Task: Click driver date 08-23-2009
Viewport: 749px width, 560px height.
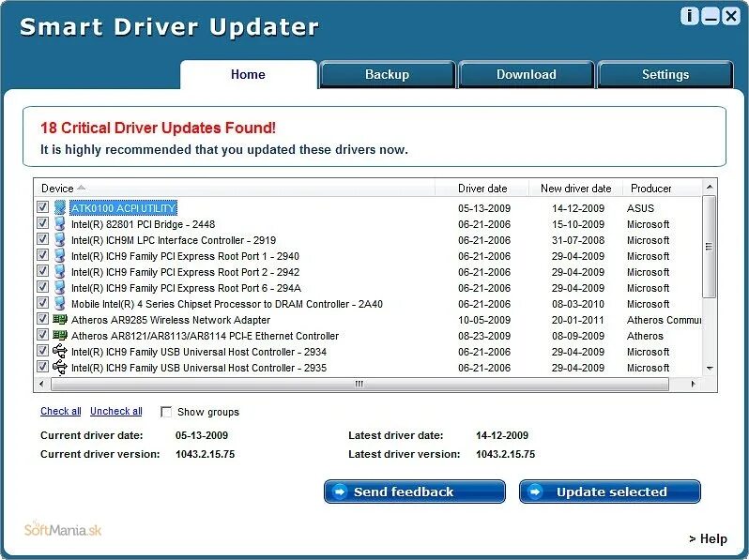Action: [484, 336]
